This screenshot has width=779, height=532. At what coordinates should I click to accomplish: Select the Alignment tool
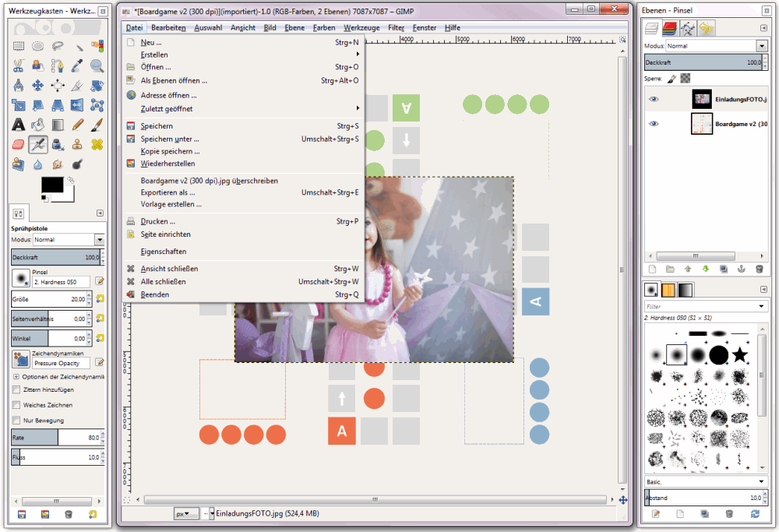coord(58,86)
